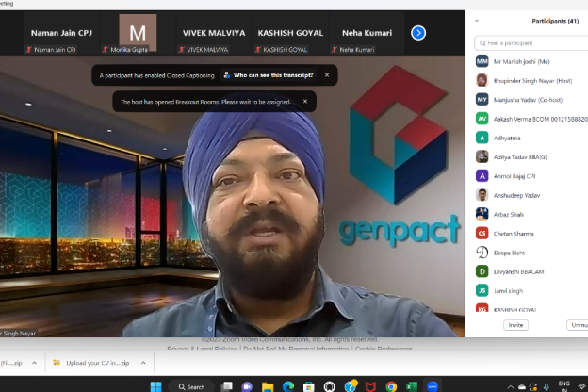
Task: Open Google Chrome from the taskbar
Action: pos(391,386)
